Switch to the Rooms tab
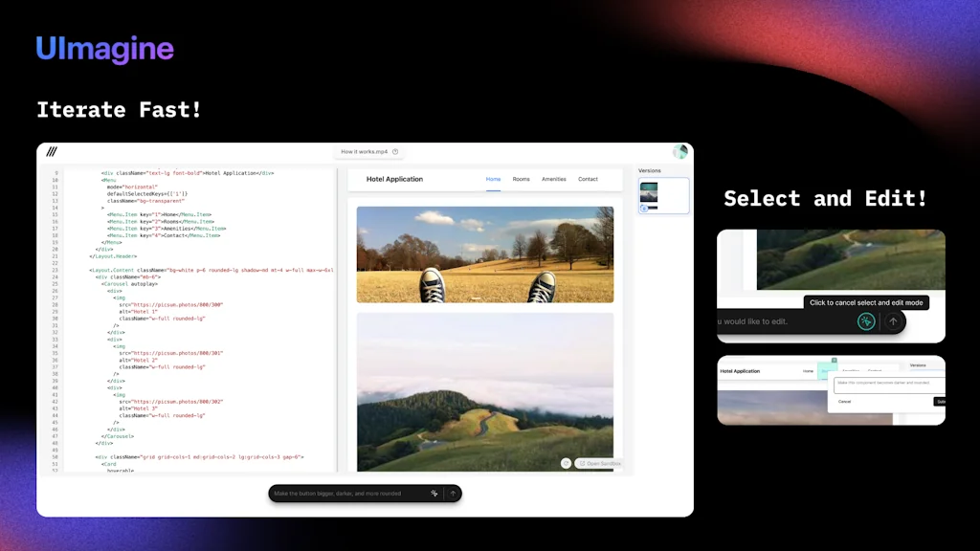 [x=522, y=179]
